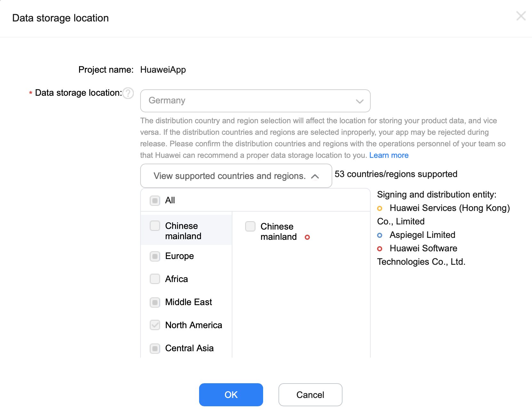This screenshot has height=413, width=532.
Task: Confirm with the OK button
Action: tap(231, 395)
